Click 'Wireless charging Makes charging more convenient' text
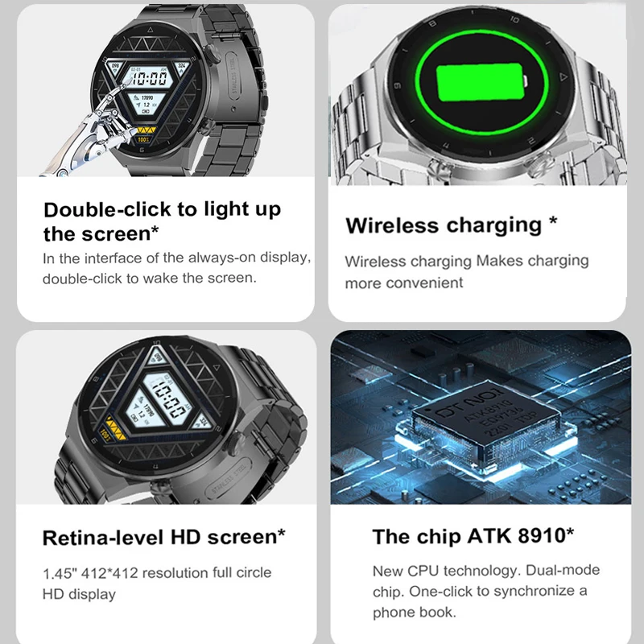This screenshot has height=644, width=644. (467, 272)
